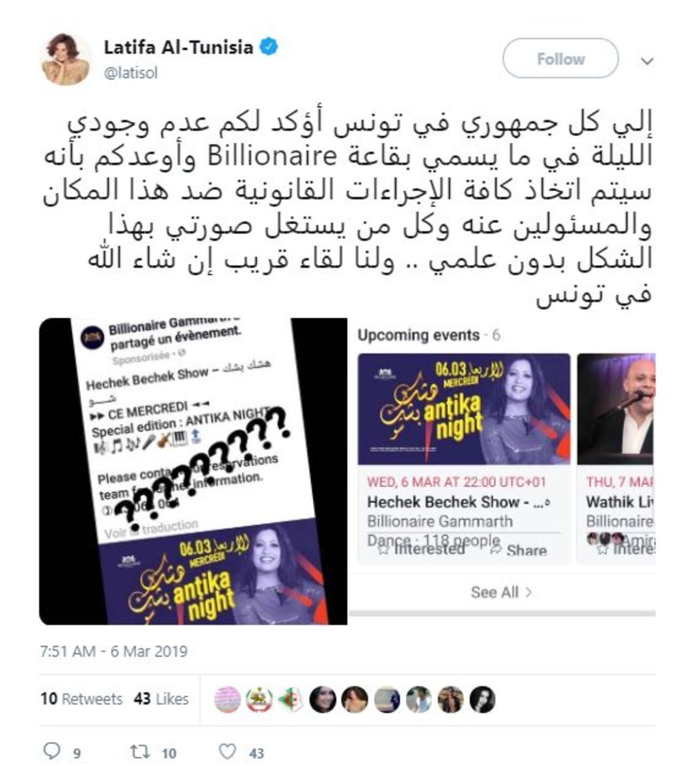The height and width of the screenshot is (784, 696).
Task: Click the Algerian flag liker avatar
Action: [x=291, y=699]
